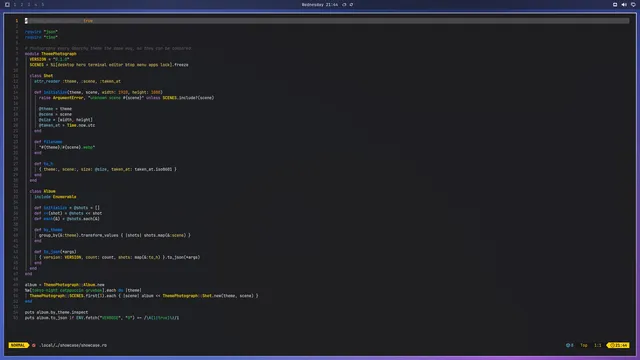Click the Ruby filetype icon in statusline
640x360 pixels.
34,345
